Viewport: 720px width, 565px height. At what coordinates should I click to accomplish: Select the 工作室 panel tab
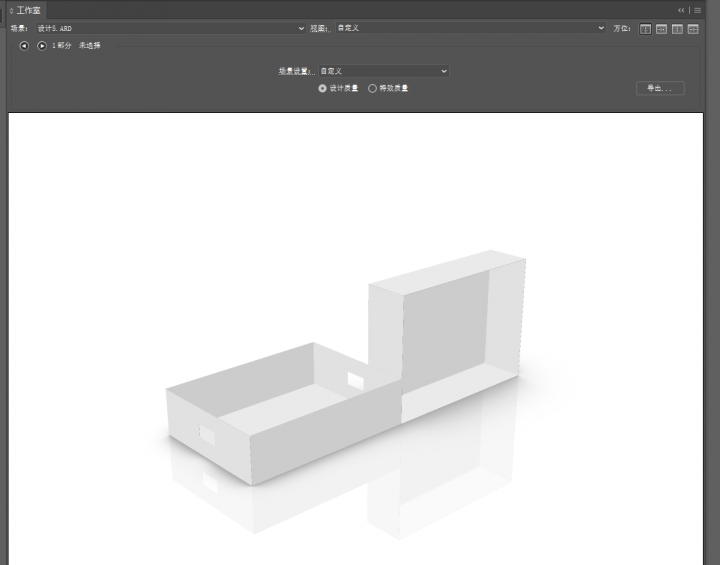(x=28, y=9)
